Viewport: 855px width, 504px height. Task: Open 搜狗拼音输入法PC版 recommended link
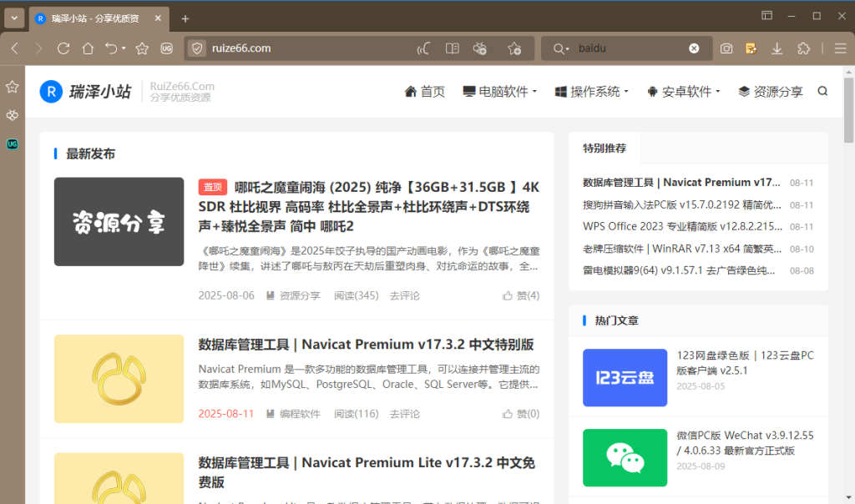(681, 205)
